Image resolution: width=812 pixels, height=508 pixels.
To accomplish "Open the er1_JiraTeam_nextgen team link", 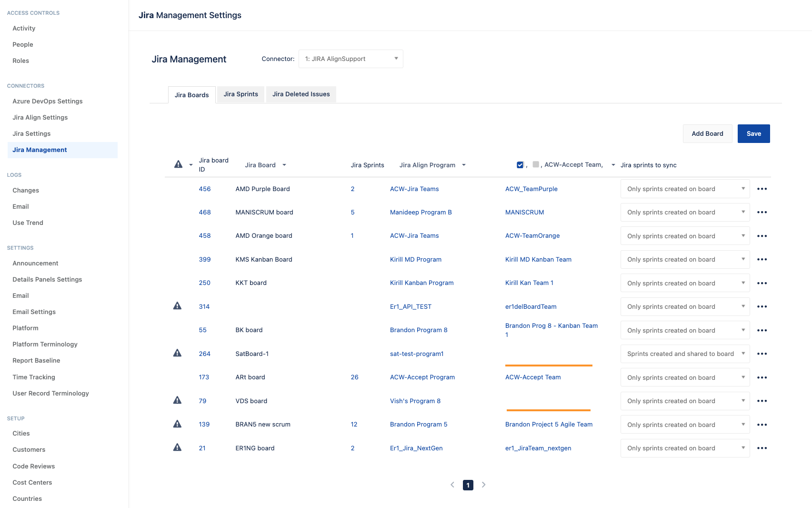I will click(538, 448).
